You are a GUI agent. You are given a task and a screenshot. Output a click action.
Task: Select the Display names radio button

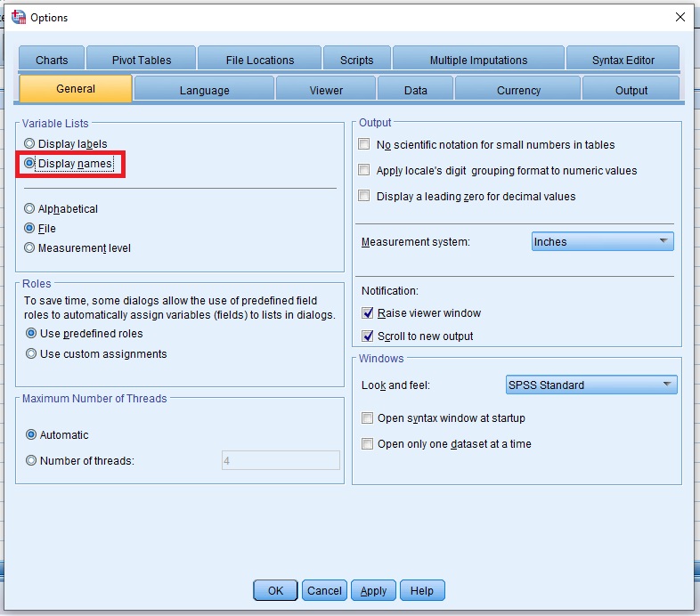[29, 163]
